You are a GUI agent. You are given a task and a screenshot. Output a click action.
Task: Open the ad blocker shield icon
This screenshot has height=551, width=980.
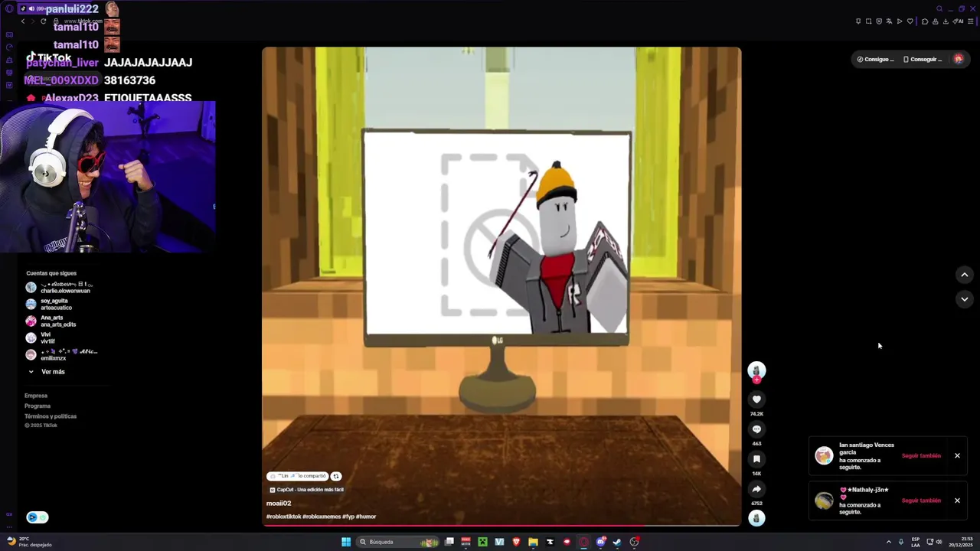879,21
